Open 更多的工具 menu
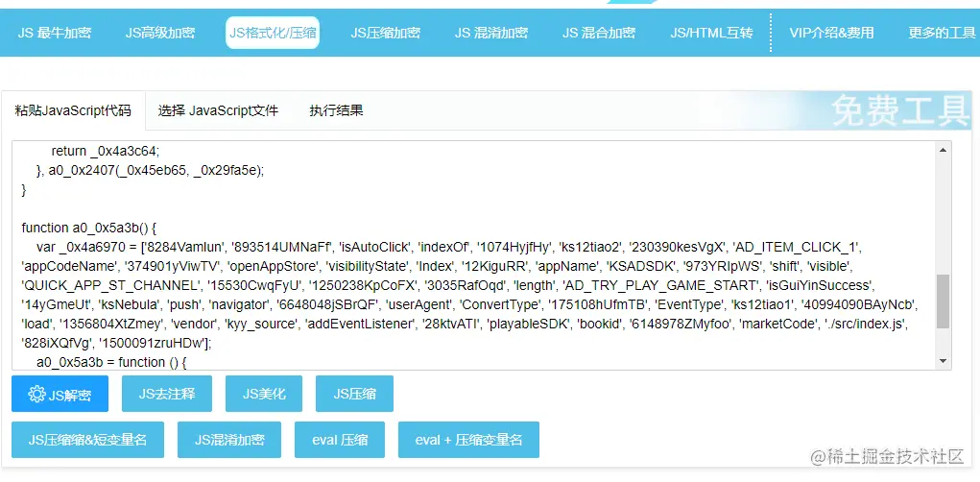The width and height of the screenshot is (980, 482). (x=942, y=34)
